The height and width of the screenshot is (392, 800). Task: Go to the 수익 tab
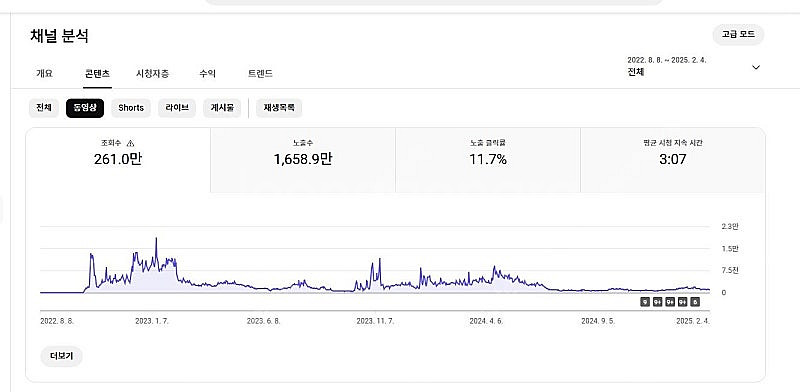click(x=208, y=74)
